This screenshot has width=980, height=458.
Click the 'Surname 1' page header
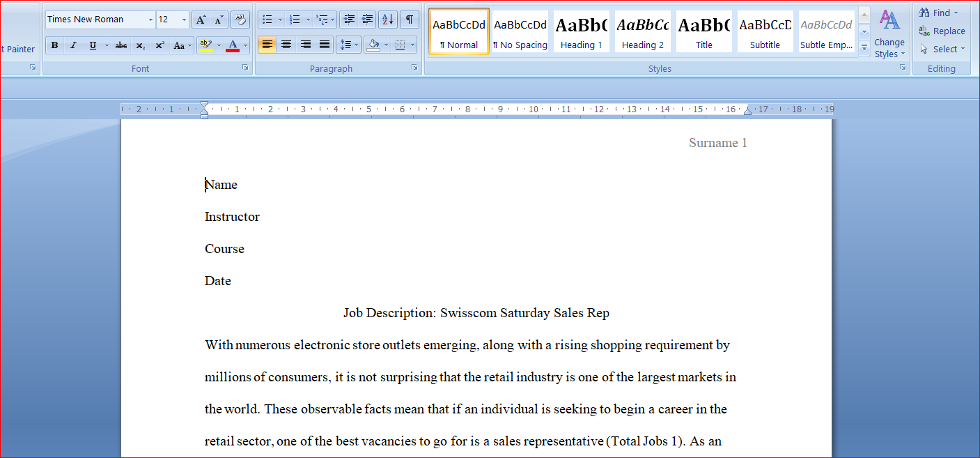point(717,143)
